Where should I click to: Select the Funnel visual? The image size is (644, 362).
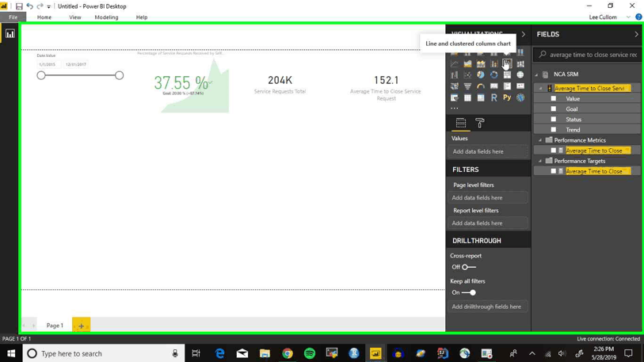pyautogui.click(x=467, y=86)
